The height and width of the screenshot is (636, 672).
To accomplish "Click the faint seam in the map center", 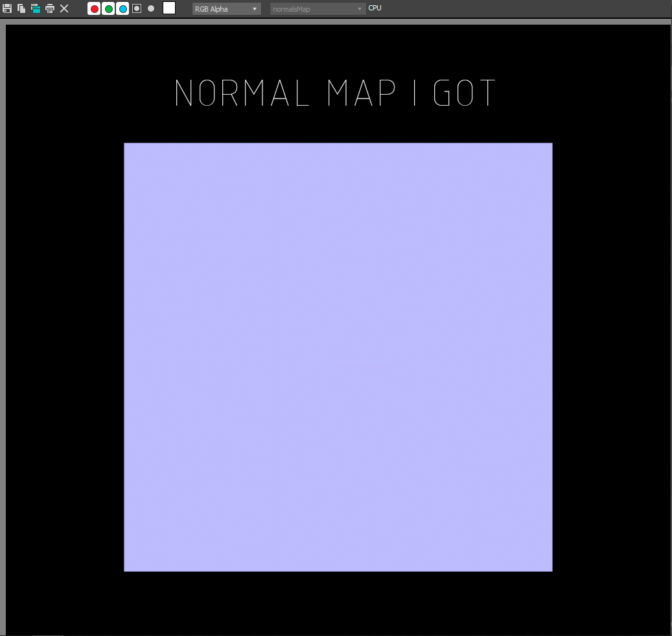I will pyautogui.click(x=363, y=366).
